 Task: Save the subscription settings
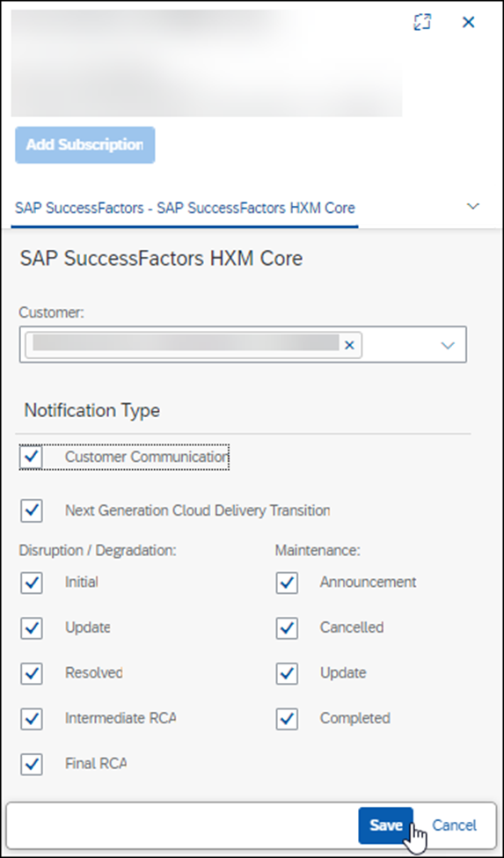click(x=386, y=825)
